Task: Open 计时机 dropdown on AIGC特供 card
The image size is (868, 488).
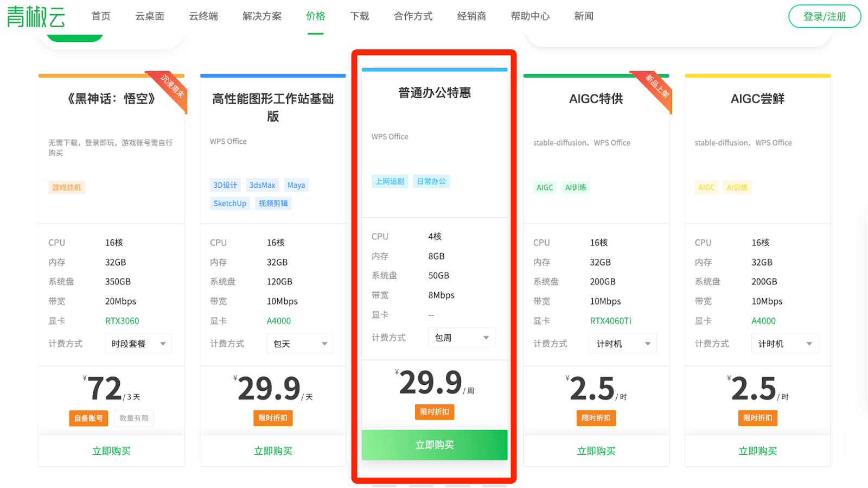Action: (x=623, y=344)
